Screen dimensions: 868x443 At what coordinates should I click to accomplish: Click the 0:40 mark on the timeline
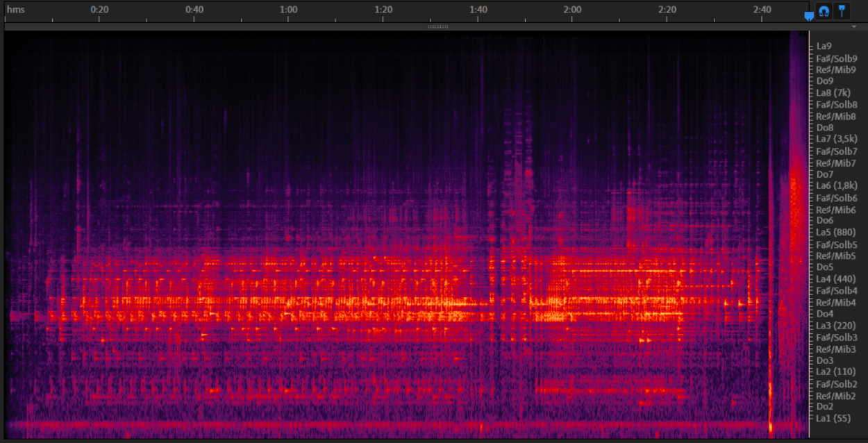click(x=194, y=10)
